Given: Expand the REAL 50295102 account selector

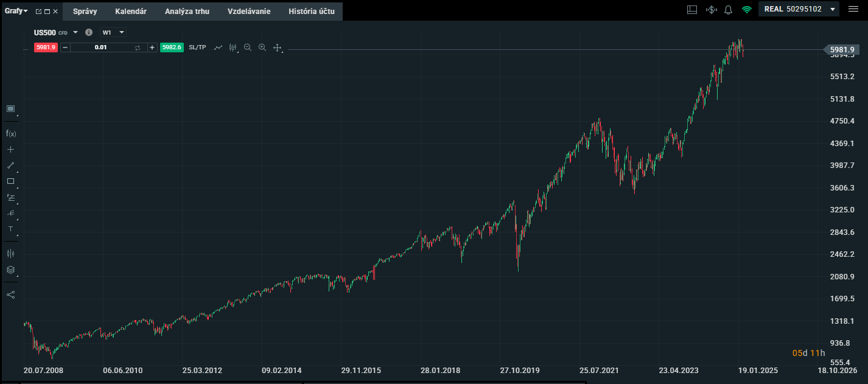Looking at the screenshot, I should click(799, 9).
